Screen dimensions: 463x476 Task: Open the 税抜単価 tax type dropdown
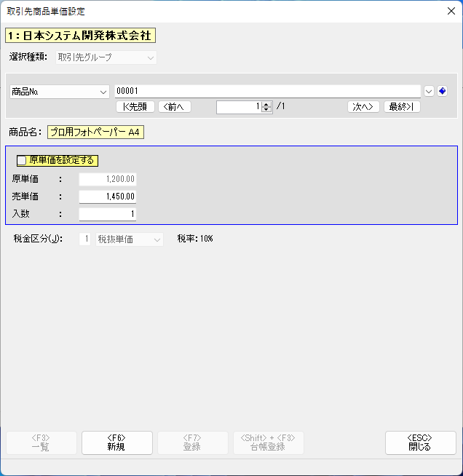(130, 239)
